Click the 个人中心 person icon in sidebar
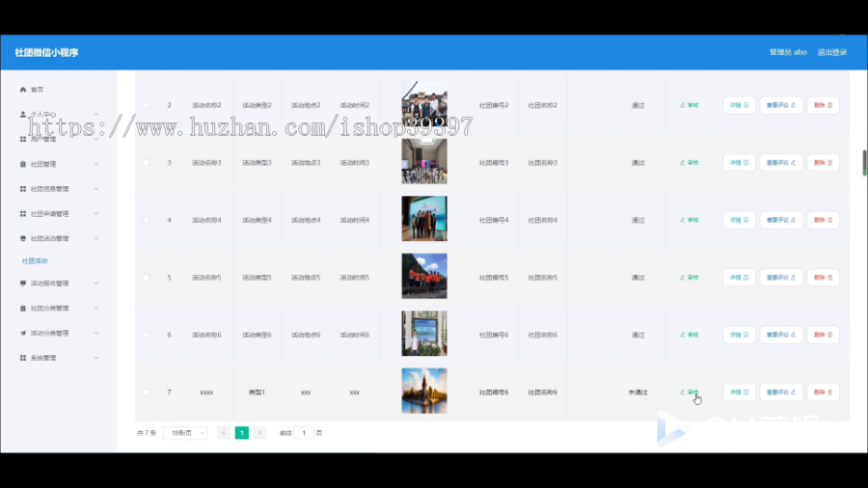The image size is (868, 488). (x=23, y=115)
